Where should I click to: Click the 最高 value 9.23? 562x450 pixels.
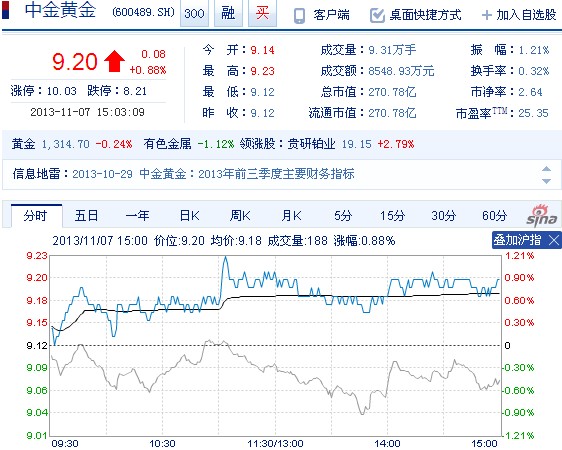coord(262,71)
